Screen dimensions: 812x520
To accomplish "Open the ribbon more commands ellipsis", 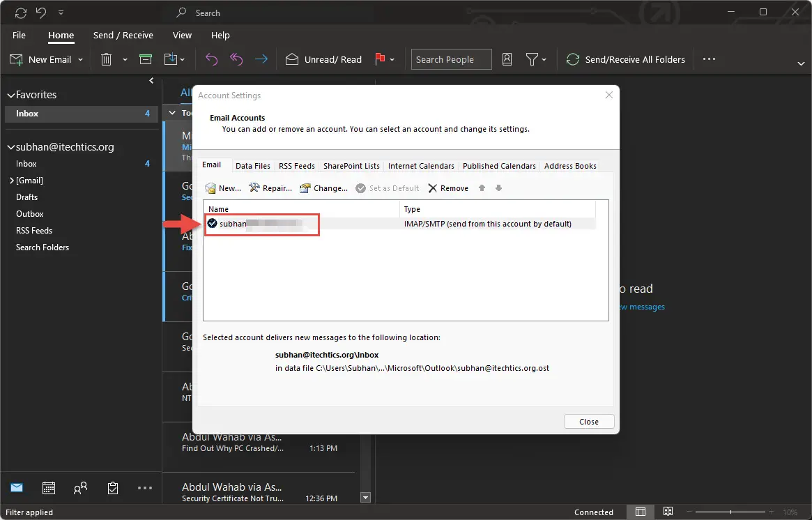I will click(709, 59).
